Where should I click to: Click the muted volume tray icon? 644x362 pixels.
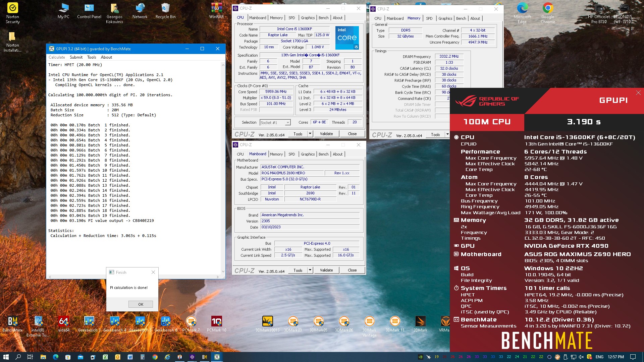pos(581,357)
